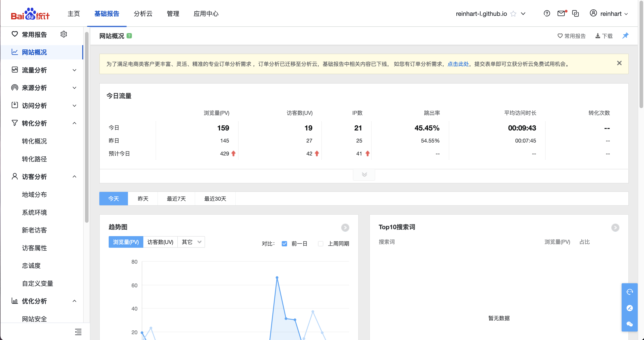Click the 下载 download button

point(604,36)
